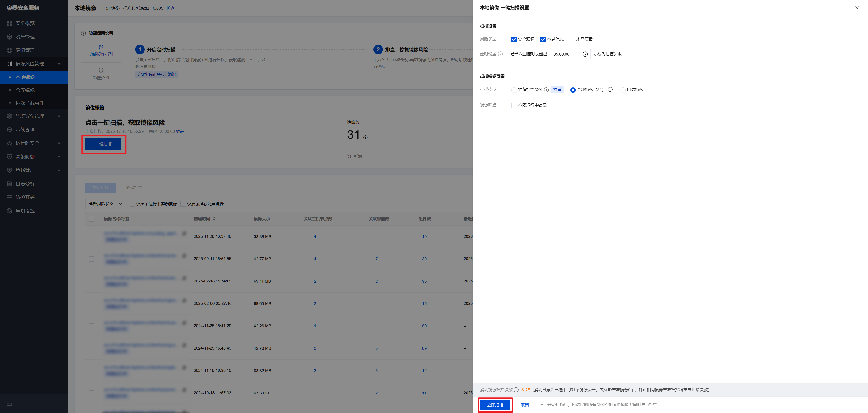The width and height of the screenshot is (868, 413).
Task: Click info icon next to 推荐扫描镜像
Action: point(546,90)
